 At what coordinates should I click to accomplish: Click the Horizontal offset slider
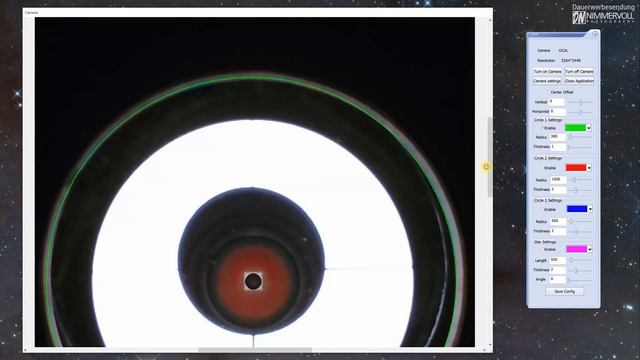tap(580, 112)
